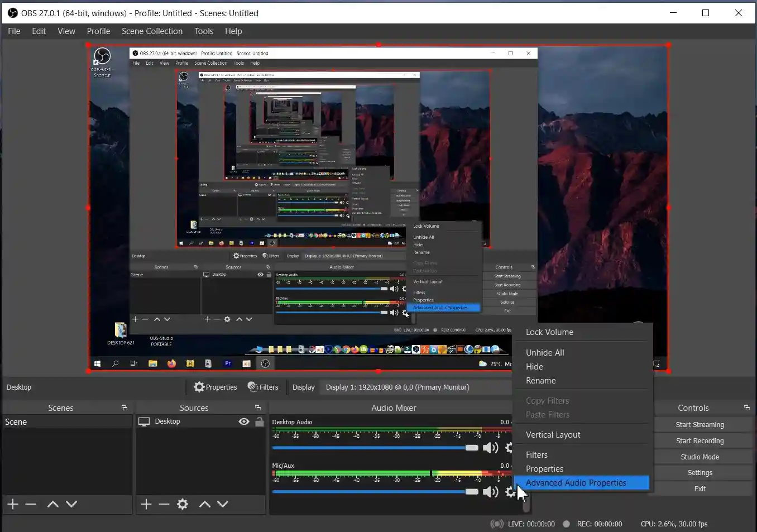Screen dimensions: 757x532
Task: Move the scene up in Scenes list
Action: tap(53, 504)
